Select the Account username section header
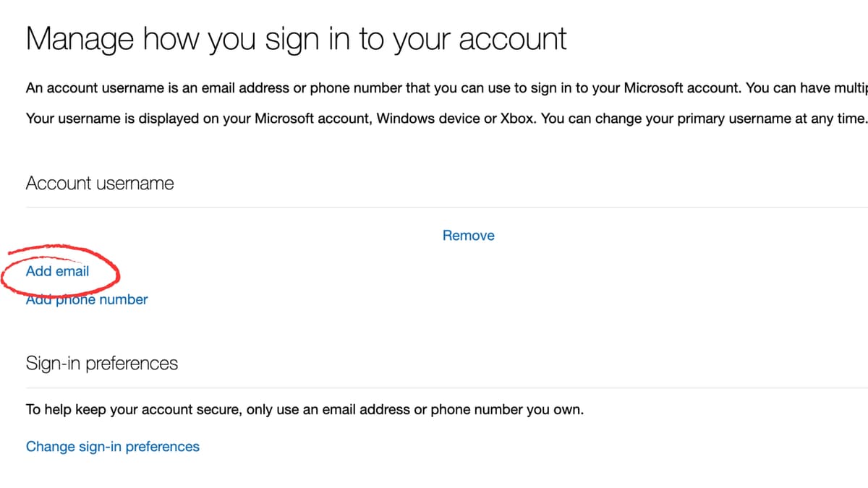The width and height of the screenshot is (868, 488). [99, 183]
